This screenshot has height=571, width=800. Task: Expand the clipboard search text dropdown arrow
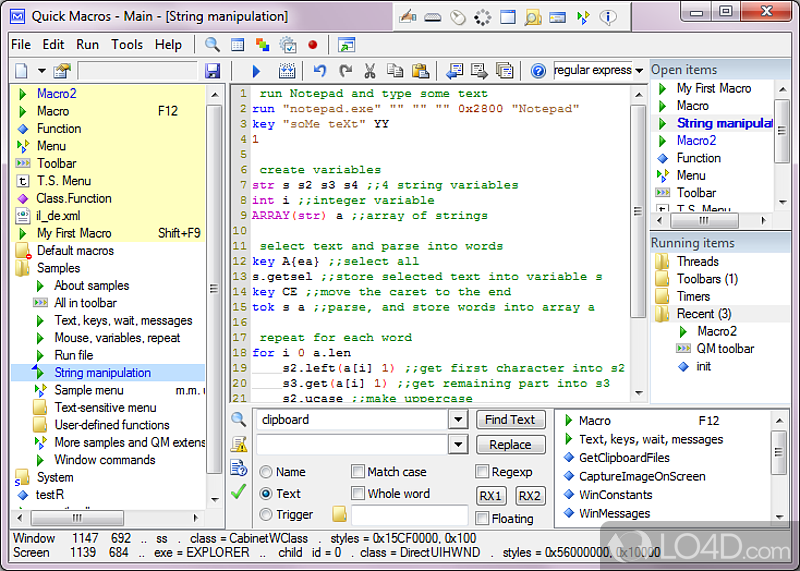[458, 420]
